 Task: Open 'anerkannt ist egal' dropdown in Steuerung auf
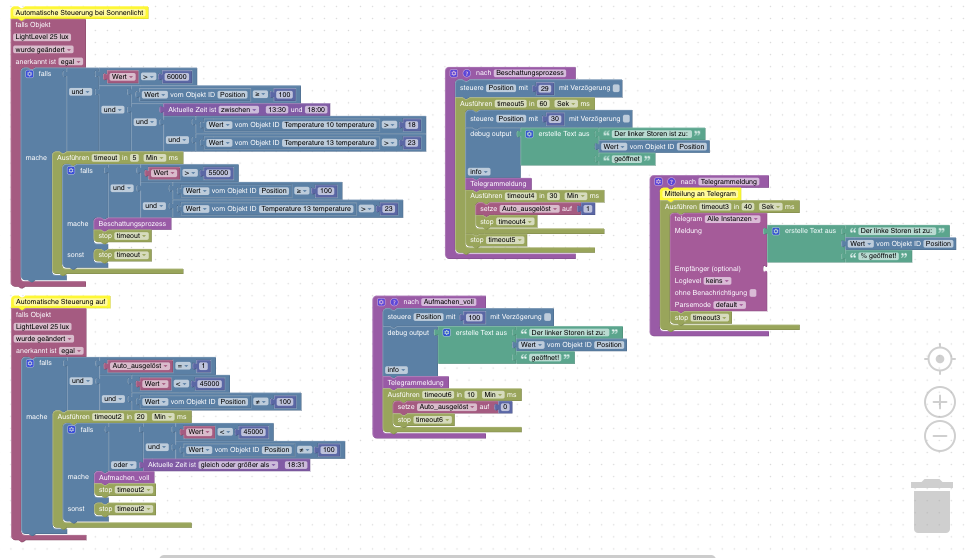[x=71, y=351]
